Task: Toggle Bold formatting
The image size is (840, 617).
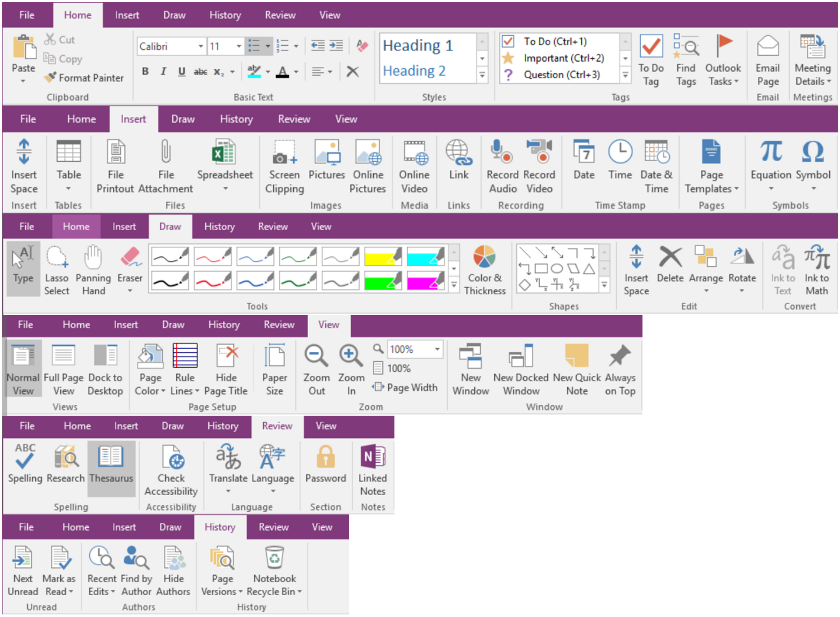Action: coord(145,71)
